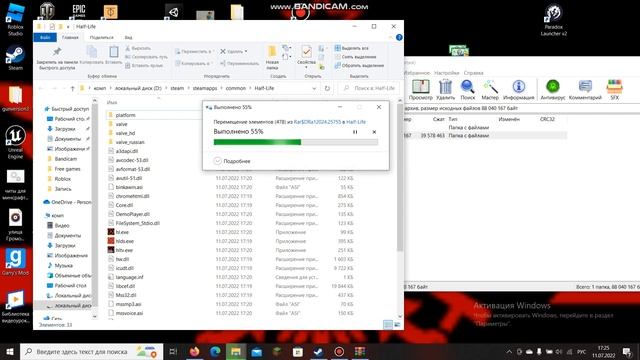Expand Подробнее details in the progress dialog
The height and width of the screenshot is (360, 640).
coord(232,161)
